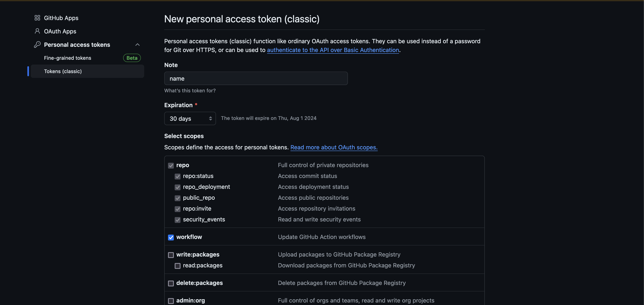
Task: Open the 30 days expiration dropdown
Action: point(190,118)
